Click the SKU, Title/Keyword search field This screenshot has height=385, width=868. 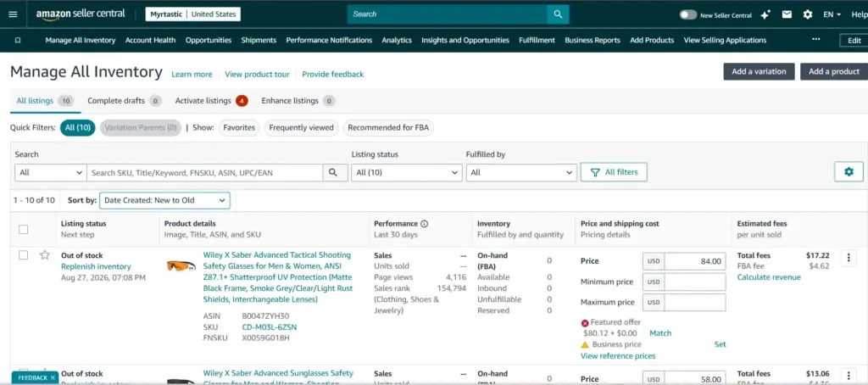coord(205,173)
